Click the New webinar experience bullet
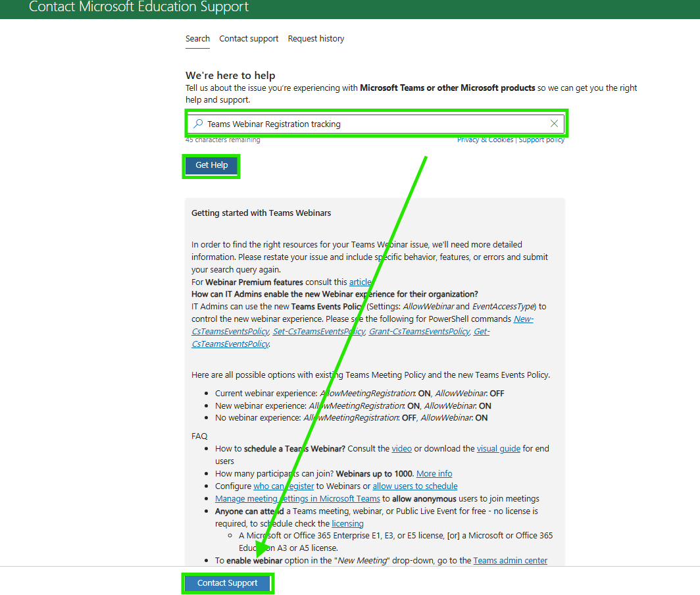 [353, 405]
